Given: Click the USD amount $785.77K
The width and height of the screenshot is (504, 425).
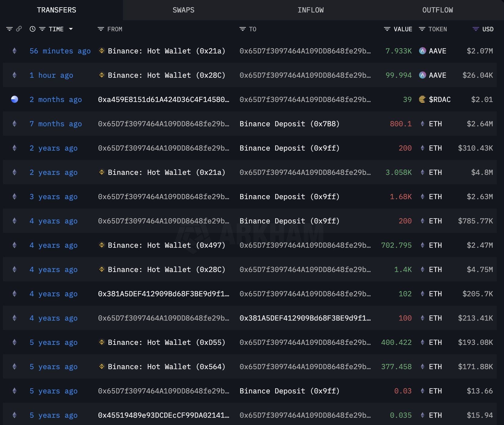Looking at the screenshot, I should pyautogui.click(x=475, y=221).
